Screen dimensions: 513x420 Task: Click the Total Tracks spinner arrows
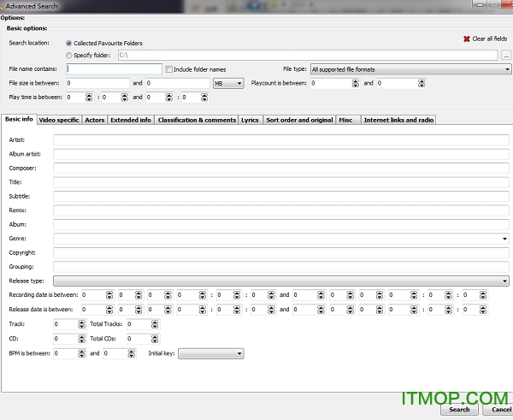tap(155, 324)
